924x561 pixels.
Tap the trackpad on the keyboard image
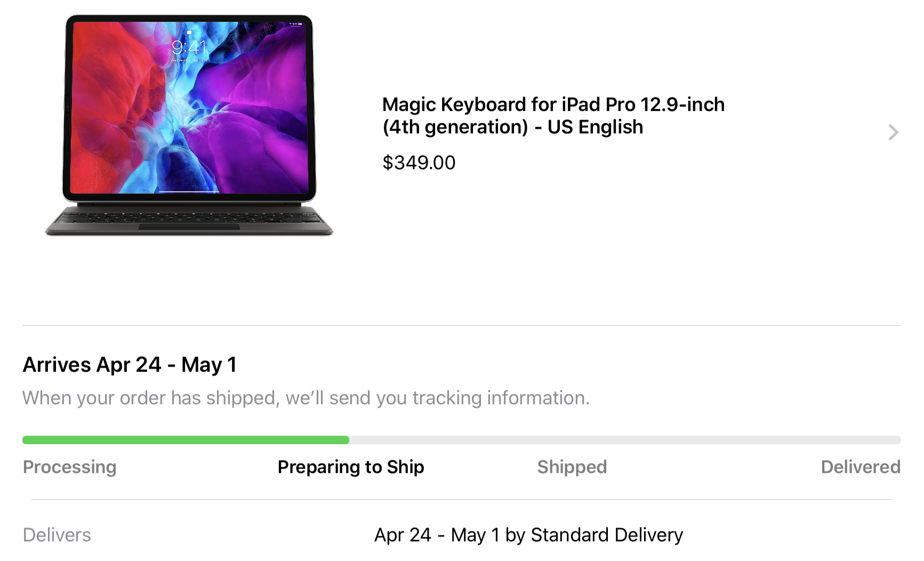(x=189, y=227)
